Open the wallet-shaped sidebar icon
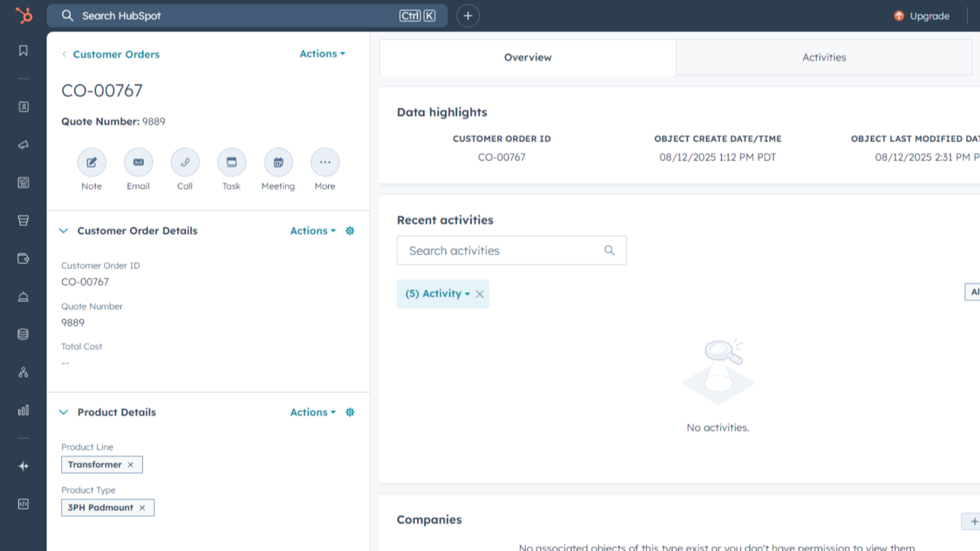The width and height of the screenshot is (980, 551). [23, 259]
